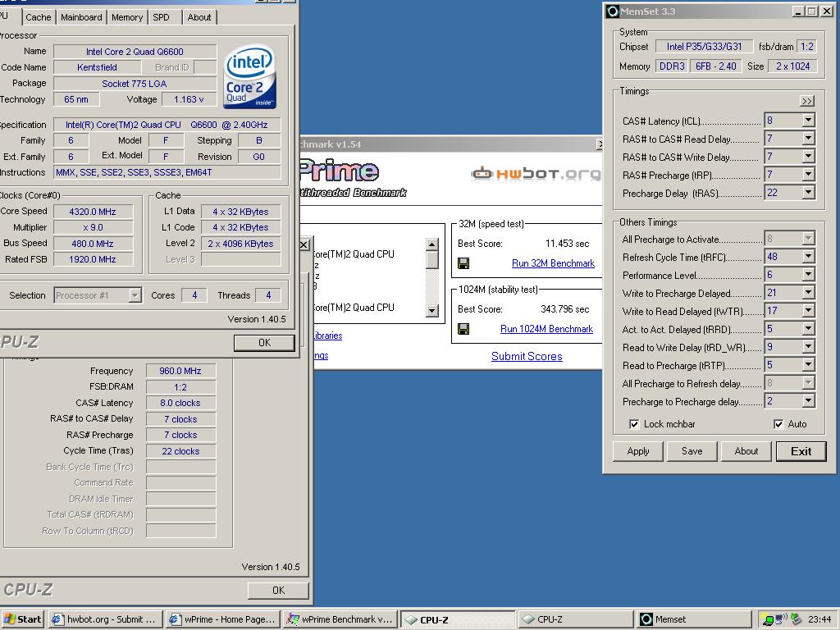
Task: Click the 2 x 1024 memory size field
Action: pyautogui.click(x=793, y=66)
